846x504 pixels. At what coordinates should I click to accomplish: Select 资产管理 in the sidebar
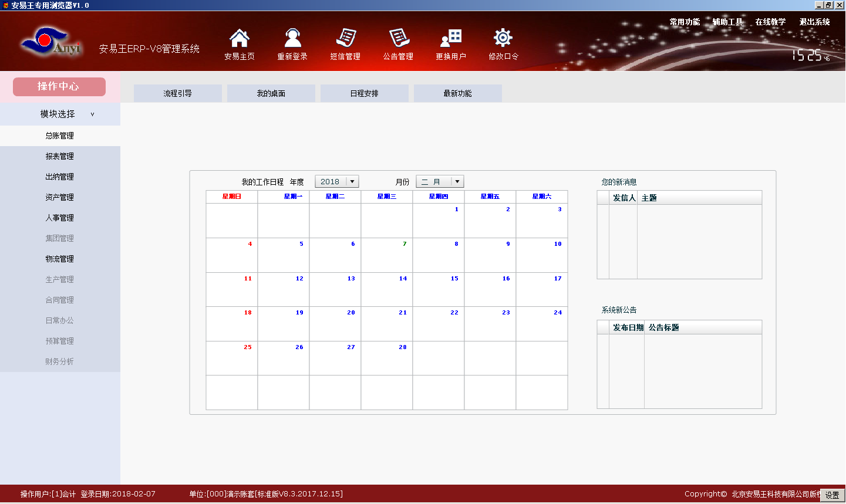point(60,197)
